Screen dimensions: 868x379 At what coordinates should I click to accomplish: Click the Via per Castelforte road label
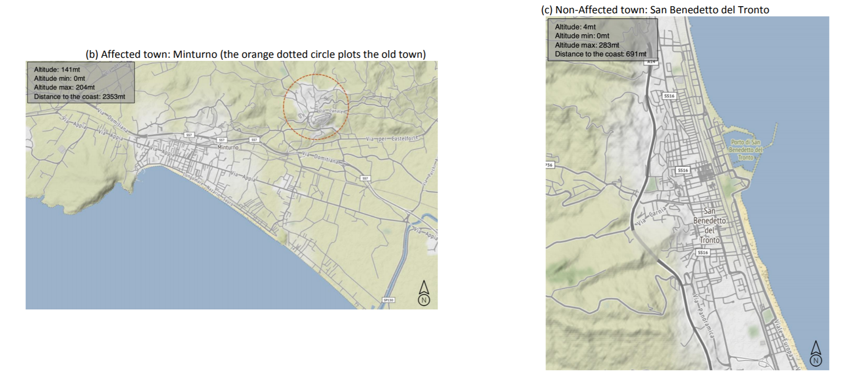tap(392, 139)
